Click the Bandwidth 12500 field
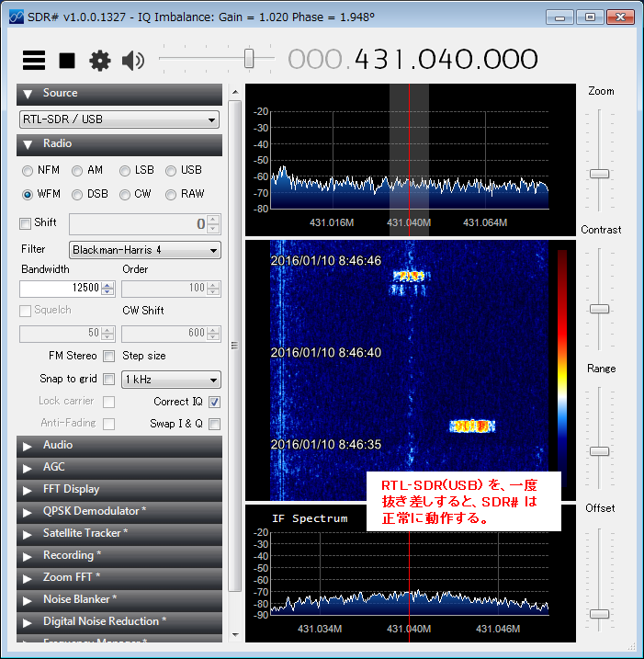 click(61, 289)
